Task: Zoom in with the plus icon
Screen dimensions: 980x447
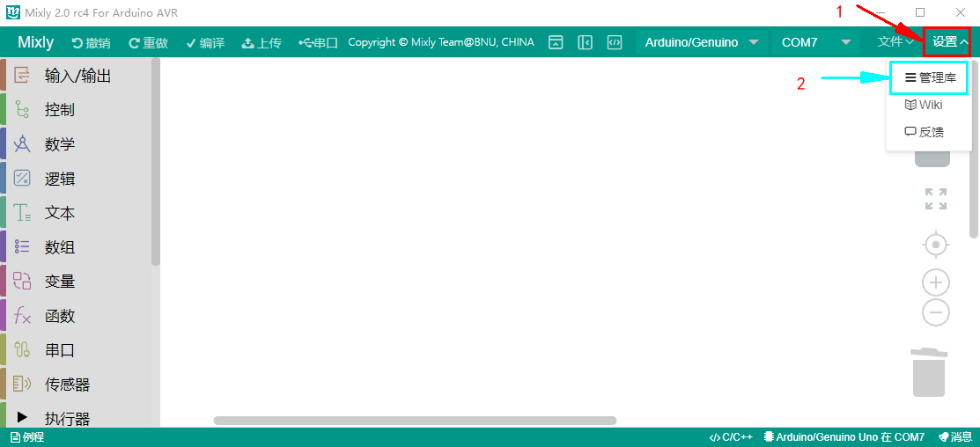Action: [936, 283]
